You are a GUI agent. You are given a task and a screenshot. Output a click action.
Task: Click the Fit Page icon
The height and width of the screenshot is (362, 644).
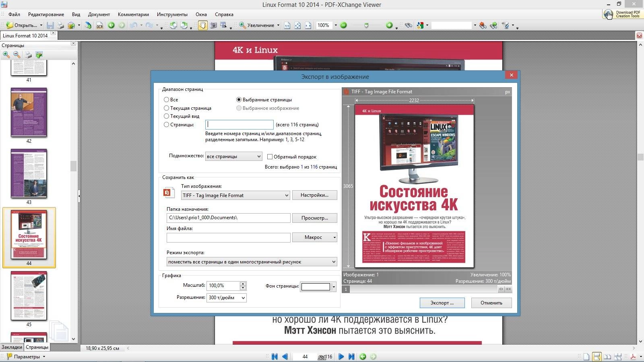(297, 25)
